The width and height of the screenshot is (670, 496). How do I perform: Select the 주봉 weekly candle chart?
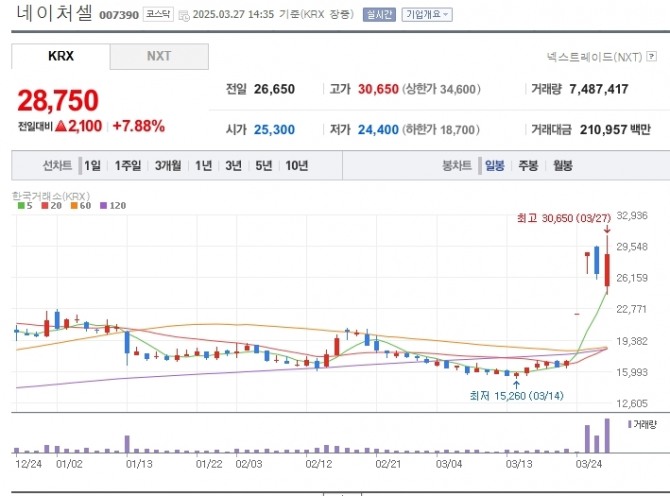pos(528,165)
